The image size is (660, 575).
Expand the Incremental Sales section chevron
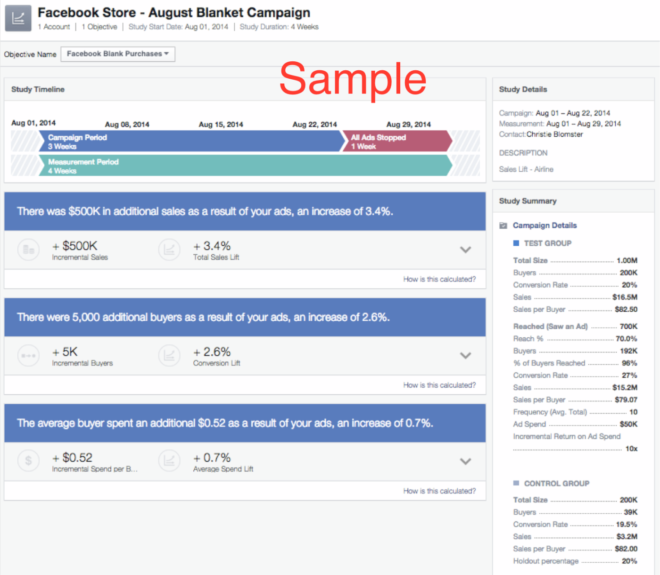[x=466, y=250]
